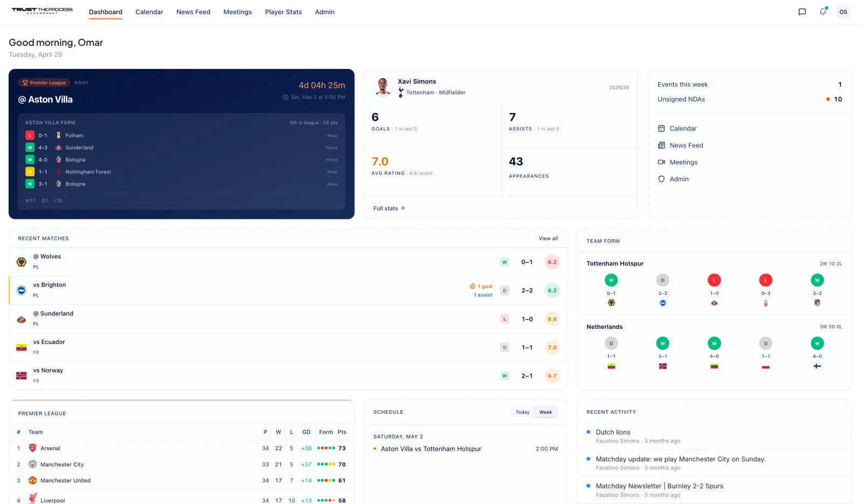Click the Calendar icon in the events panel
The image size is (863, 504).
click(x=661, y=128)
